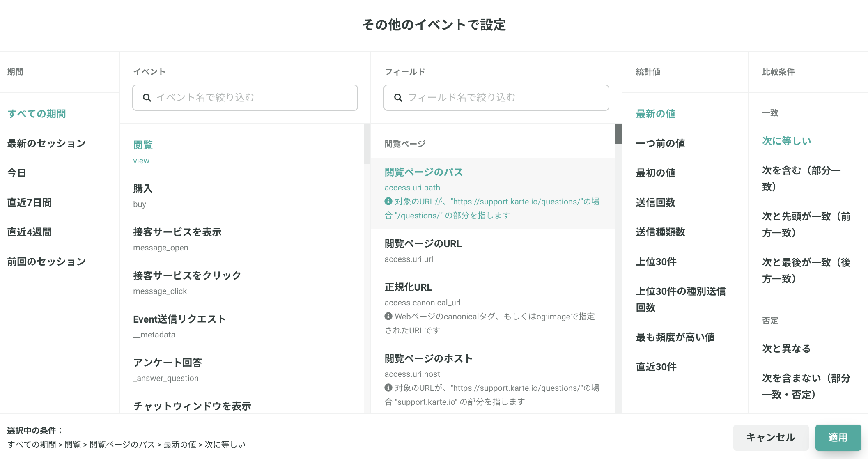Focus the イベント名で絞り込む search field

click(245, 98)
